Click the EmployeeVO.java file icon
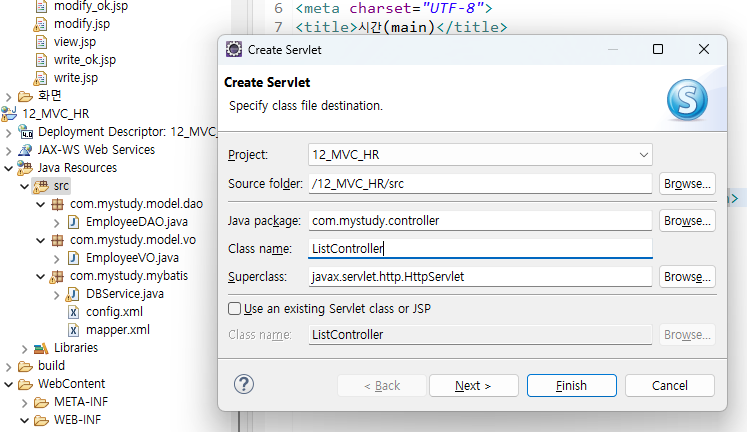The image size is (747, 432). [73, 258]
